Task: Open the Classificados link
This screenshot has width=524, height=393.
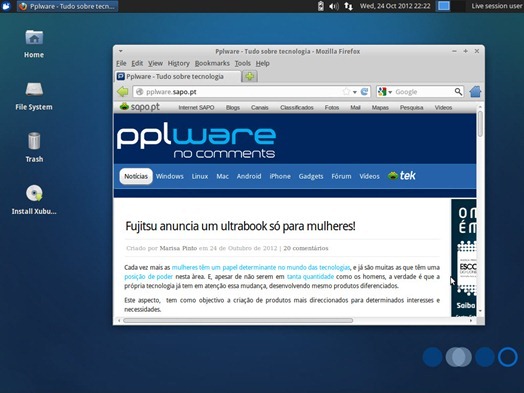Action: point(297,108)
